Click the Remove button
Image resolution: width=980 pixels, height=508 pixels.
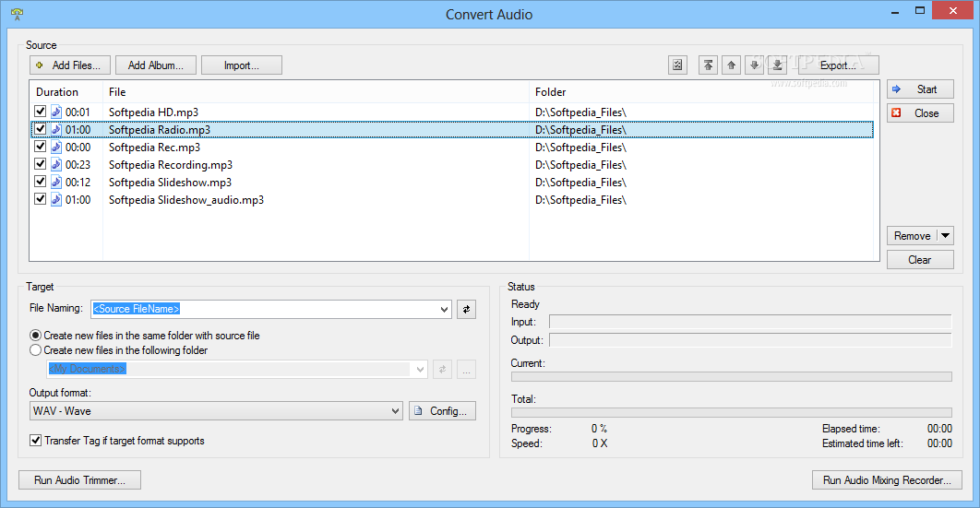(912, 236)
